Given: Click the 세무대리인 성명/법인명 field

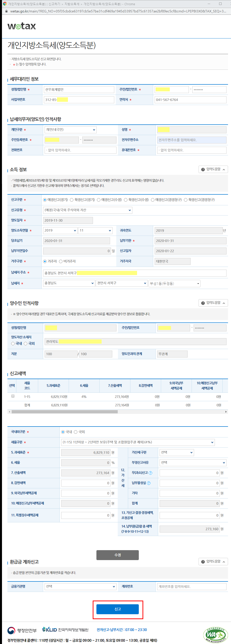Looking at the screenshot, I should point(79,90).
